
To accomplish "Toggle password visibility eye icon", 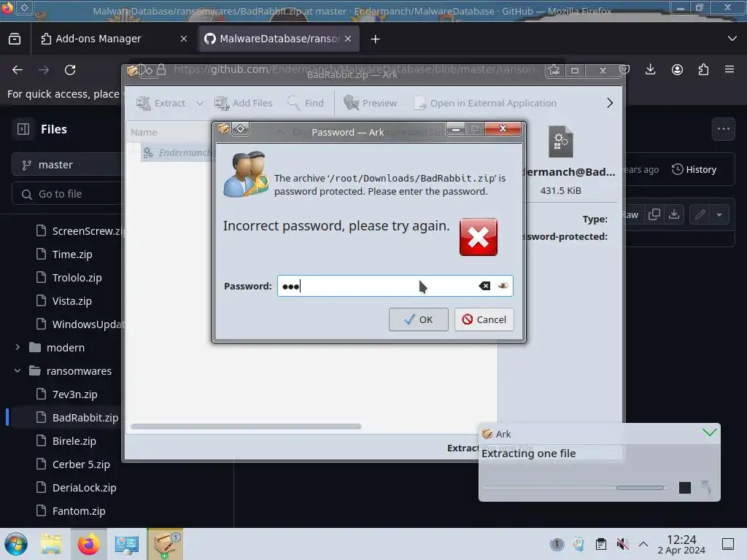I will (x=503, y=286).
